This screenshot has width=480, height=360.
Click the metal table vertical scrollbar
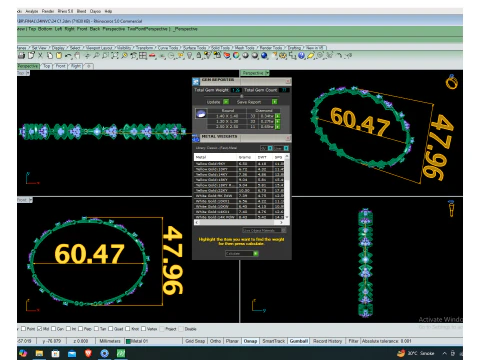[287, 187]
